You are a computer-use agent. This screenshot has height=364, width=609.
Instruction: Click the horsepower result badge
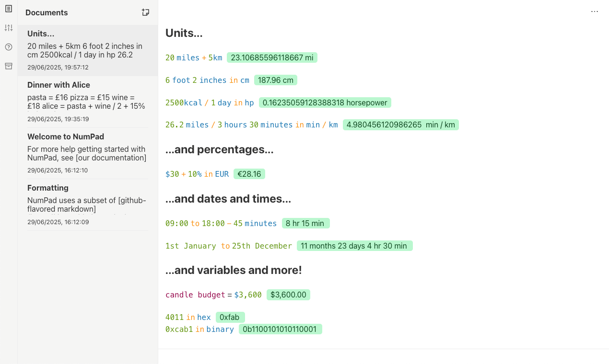(325, 102)
